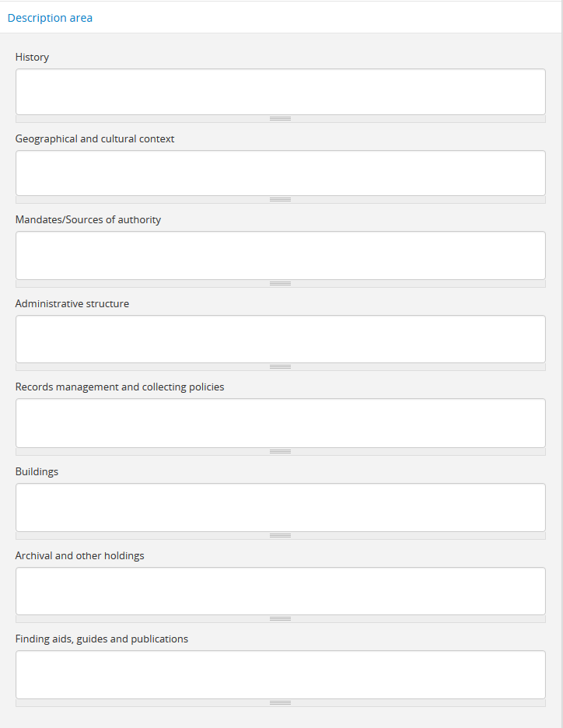
Task: Select the Administrative structure text area
Action: [280, 338]
